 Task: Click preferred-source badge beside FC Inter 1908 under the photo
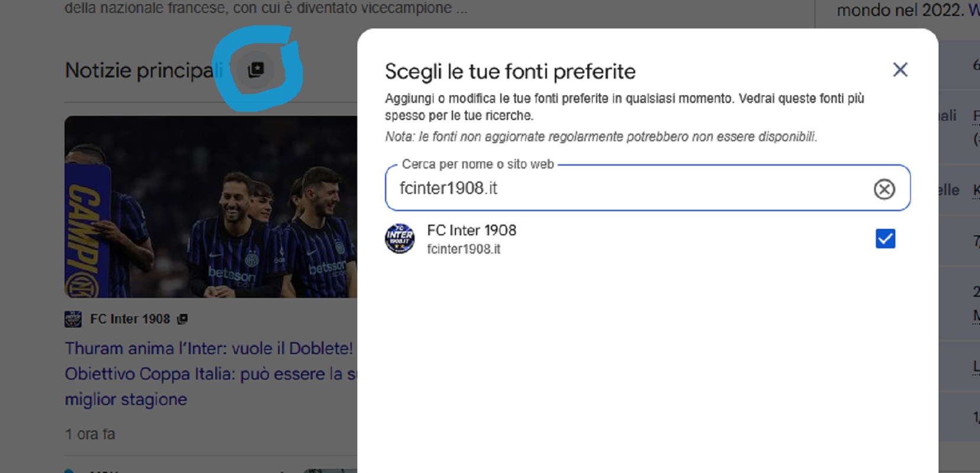pyautogui.click(x=183, y=319)
